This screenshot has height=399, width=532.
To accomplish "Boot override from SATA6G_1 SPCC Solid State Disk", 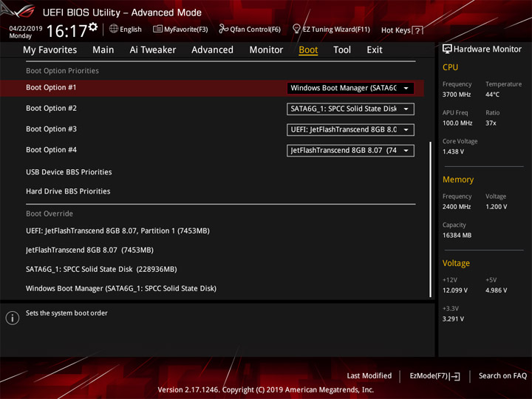I will pos(101,270).
